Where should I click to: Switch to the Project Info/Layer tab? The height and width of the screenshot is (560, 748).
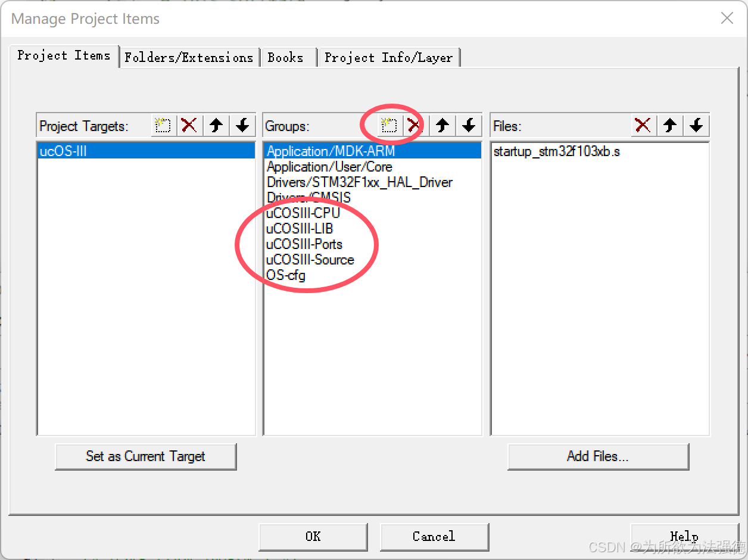388,57
